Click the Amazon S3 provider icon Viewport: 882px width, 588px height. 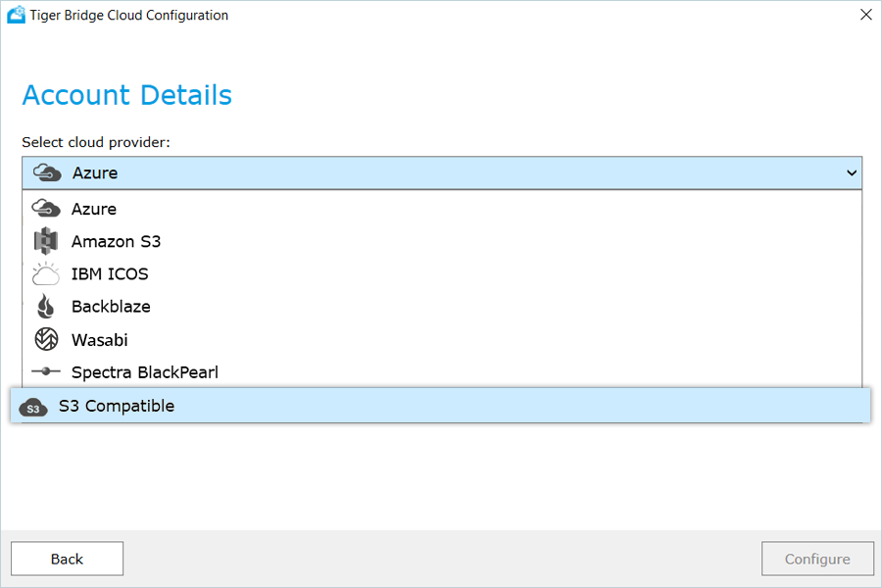46,241
